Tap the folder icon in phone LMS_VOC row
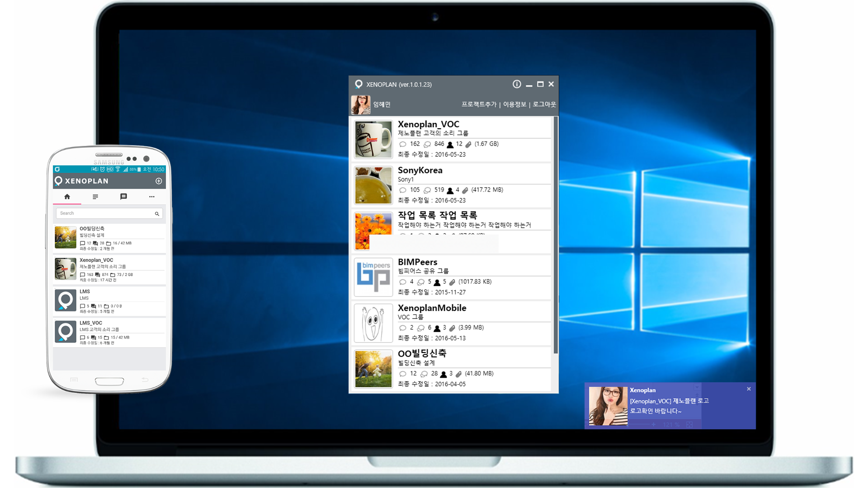The image size is (868, 488). [x=106, y=338]
